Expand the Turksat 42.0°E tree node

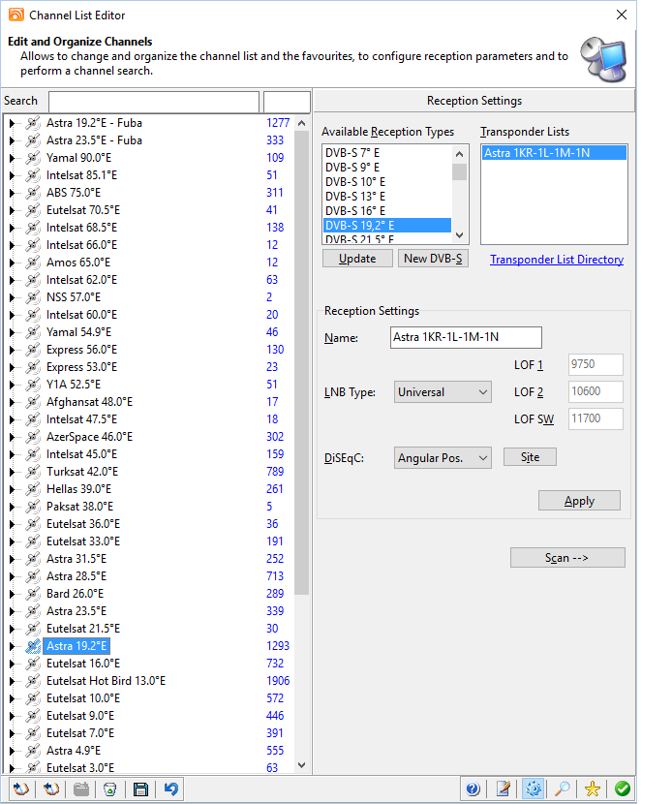12,472
